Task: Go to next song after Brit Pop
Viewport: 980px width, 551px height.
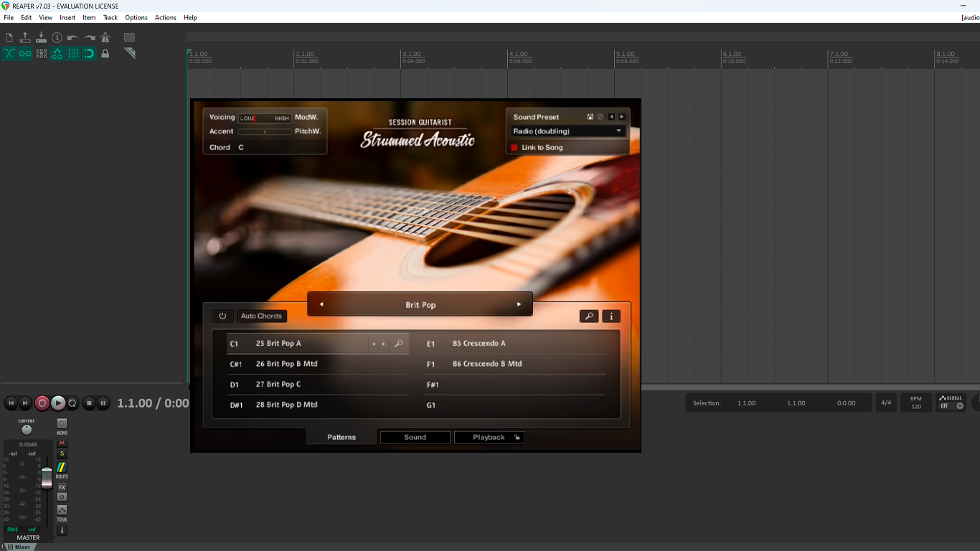Action: click(519, 304)
